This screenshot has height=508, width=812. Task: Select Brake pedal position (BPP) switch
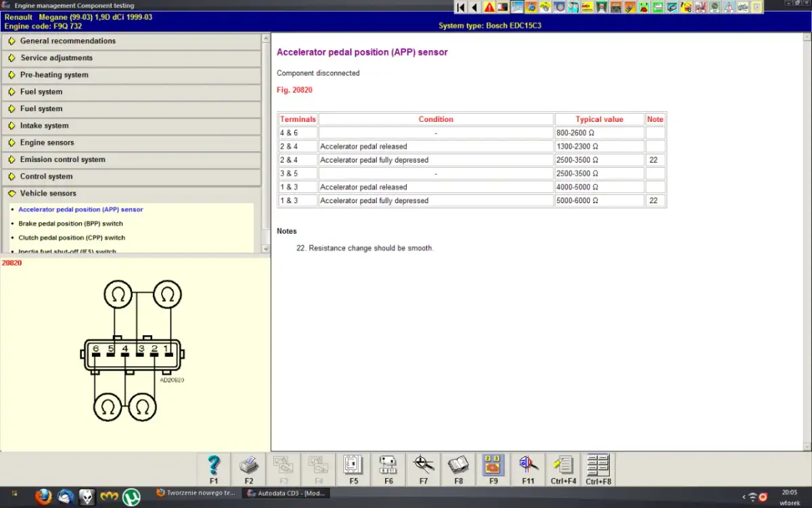(x=70, y=224)
